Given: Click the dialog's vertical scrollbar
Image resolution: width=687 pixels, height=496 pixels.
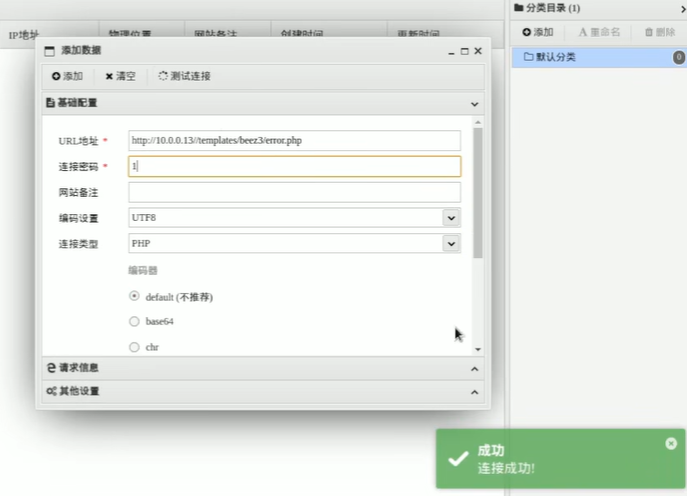Looking at the screenshot, I should click(477, 190).
